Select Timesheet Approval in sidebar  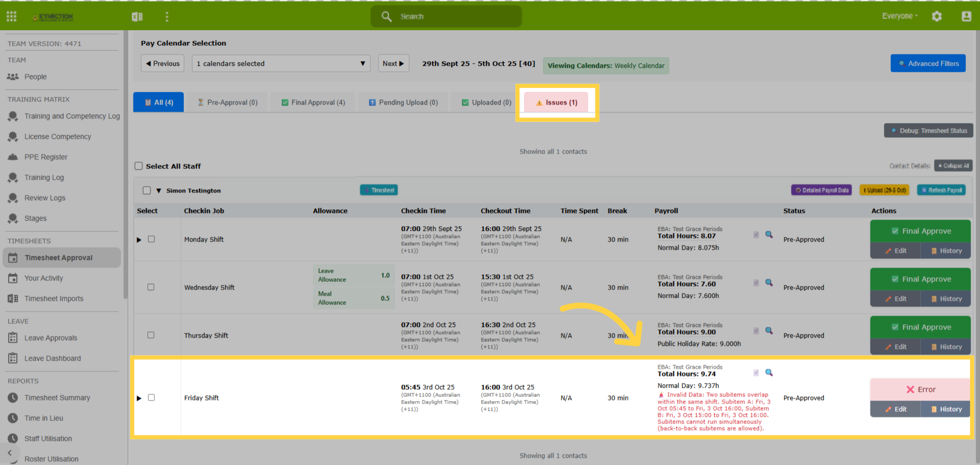[x=61, y=258]
